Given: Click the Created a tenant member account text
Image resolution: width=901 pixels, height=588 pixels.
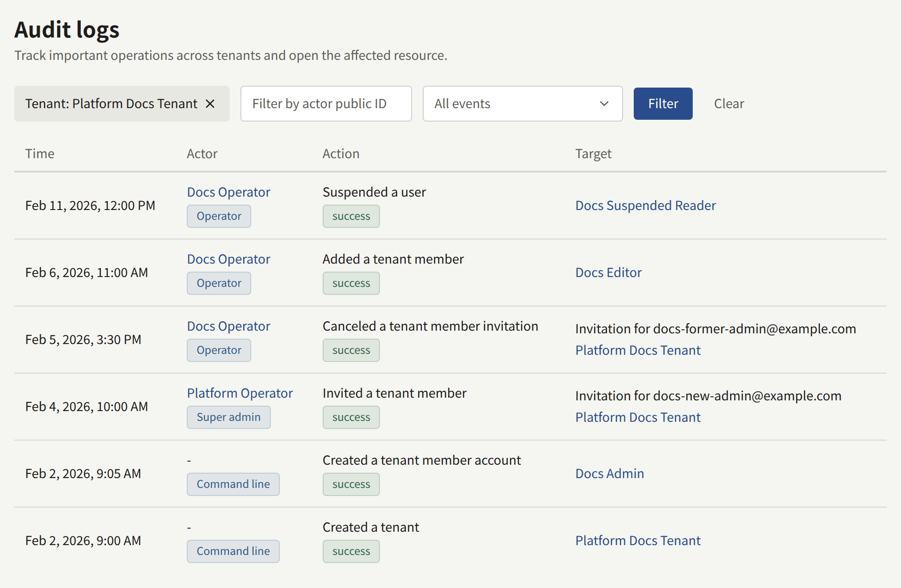Looking at the screenshot, I should [x=422, y=460].
